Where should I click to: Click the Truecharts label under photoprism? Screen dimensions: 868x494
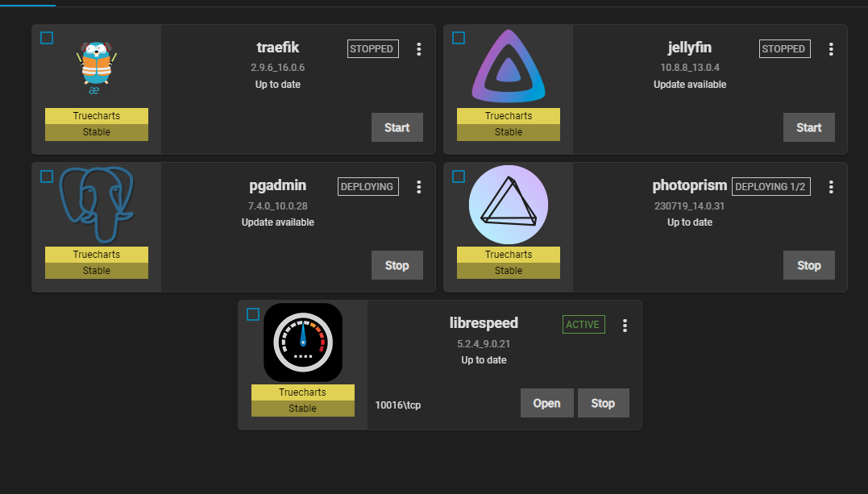pyautogui.click(x=509, y=254)
